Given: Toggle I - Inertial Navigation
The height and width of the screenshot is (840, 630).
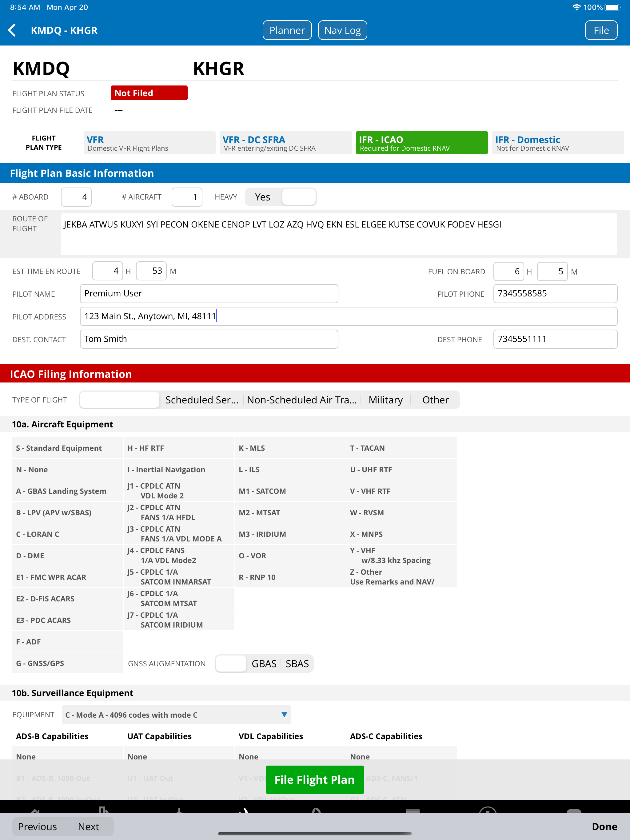Looking at the screenshot, I should [x=179, y=470].
